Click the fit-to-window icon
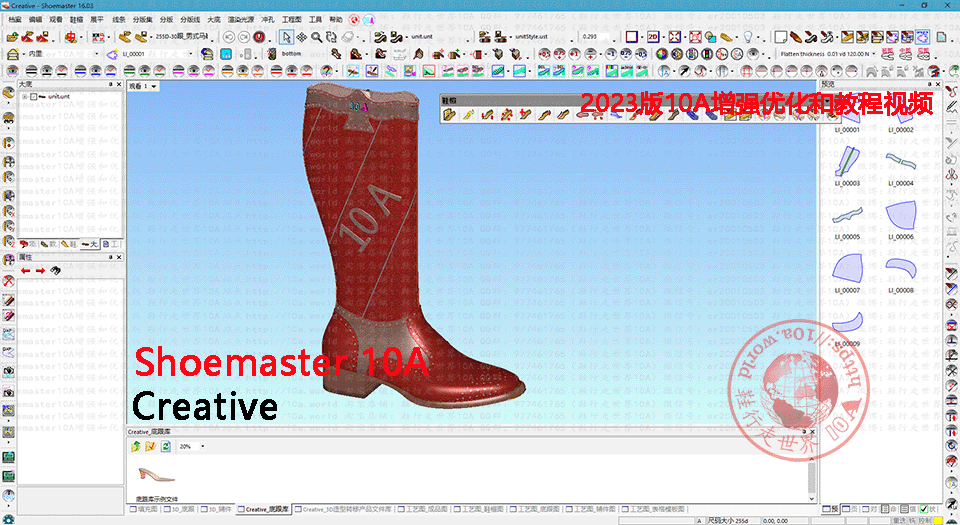The width and height of the screenshot is (960, 525). coord(674,37)
